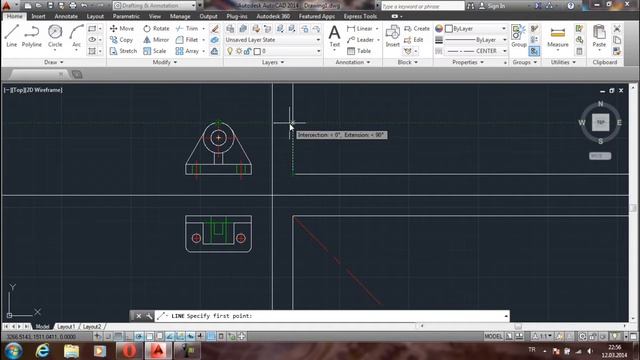This screenshot has width=640, height=360.
Task: Add a Linear dimension
Action: coord(360,29)
